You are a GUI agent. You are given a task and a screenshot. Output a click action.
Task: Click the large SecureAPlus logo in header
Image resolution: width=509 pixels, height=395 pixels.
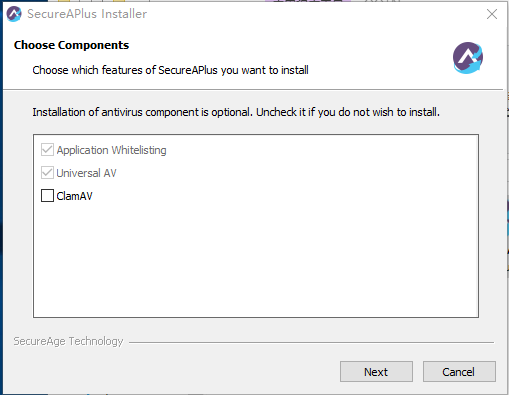(x=468, y=58)
